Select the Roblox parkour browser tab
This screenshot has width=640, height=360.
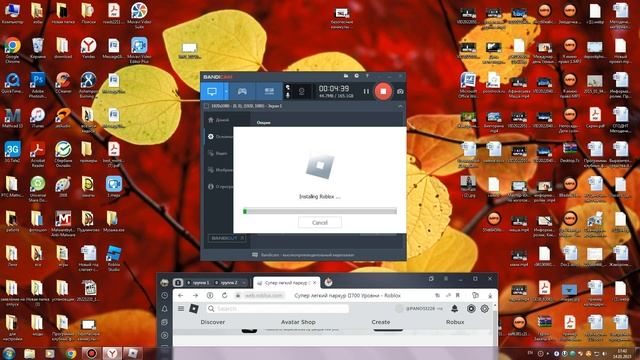pos(286,282)
